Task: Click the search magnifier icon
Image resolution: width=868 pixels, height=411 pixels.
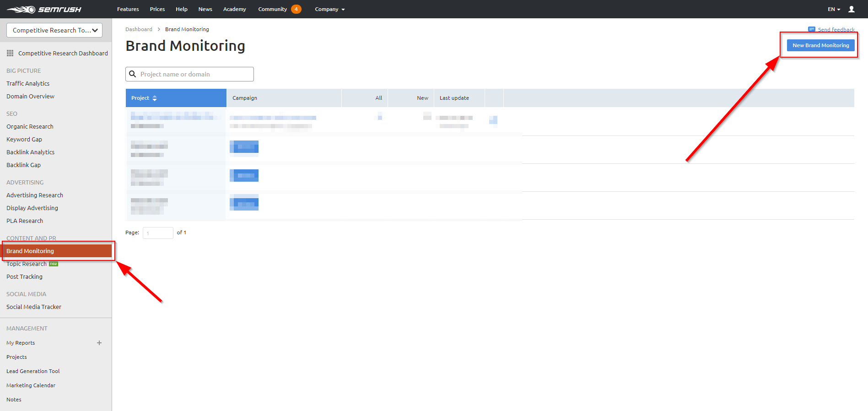Action: pyautogui.click(x=133, y=74)
